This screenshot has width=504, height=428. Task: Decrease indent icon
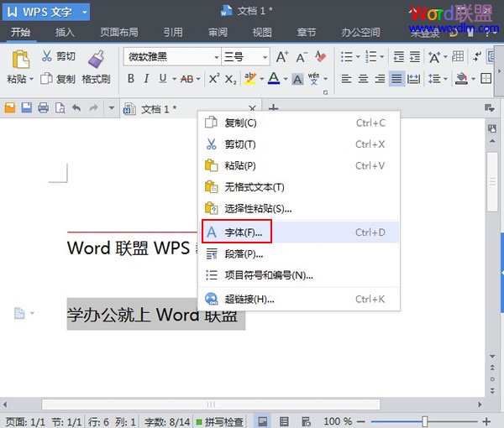(399, 57)
